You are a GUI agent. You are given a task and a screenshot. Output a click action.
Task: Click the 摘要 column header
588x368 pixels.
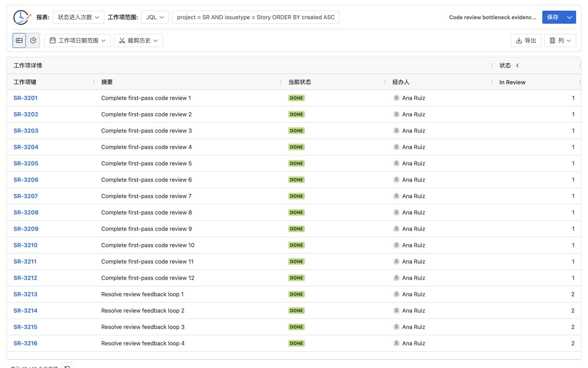(x=107, y=82)
